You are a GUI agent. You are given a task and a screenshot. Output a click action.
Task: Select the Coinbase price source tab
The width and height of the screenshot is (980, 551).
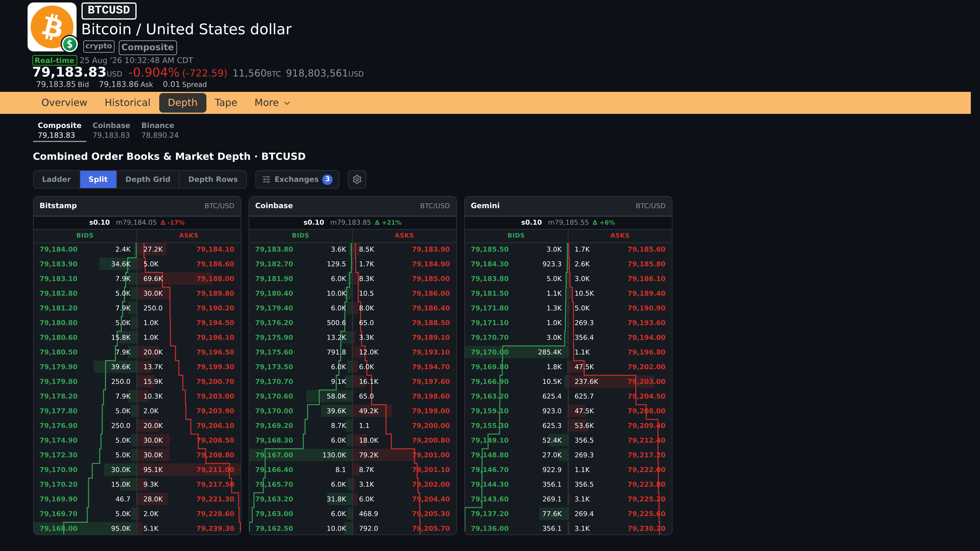point(111,130)
